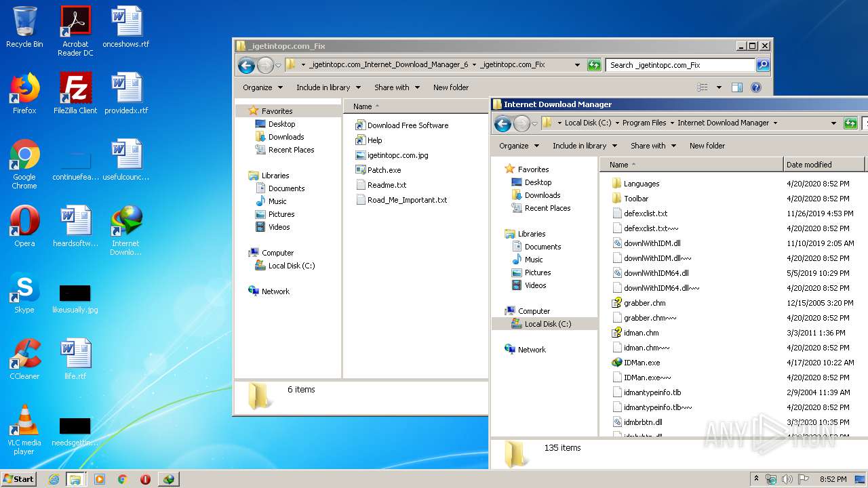868x488 pixels.
Task: Click the taskbar clock showing 8:52 PM
Action: pyautogui.click(x=833, y=479)
